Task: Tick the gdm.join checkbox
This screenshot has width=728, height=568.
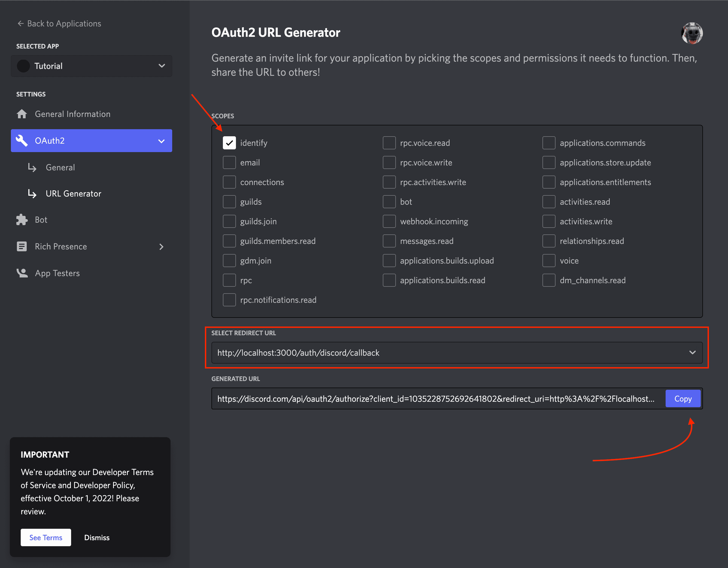Action: click(x=229, y=261)
